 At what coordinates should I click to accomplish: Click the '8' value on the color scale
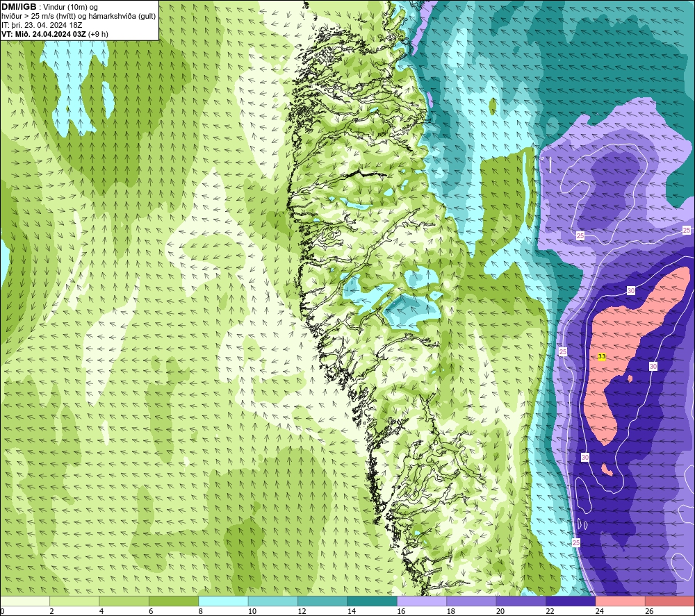[201, 611]
